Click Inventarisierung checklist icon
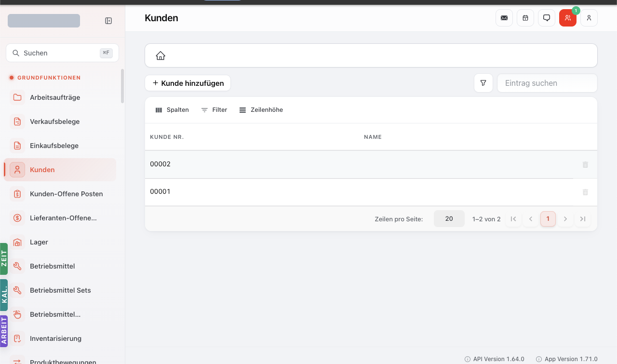Image resolution: width=617 pixels, height=364 pixels. click(x=17, y=338)
